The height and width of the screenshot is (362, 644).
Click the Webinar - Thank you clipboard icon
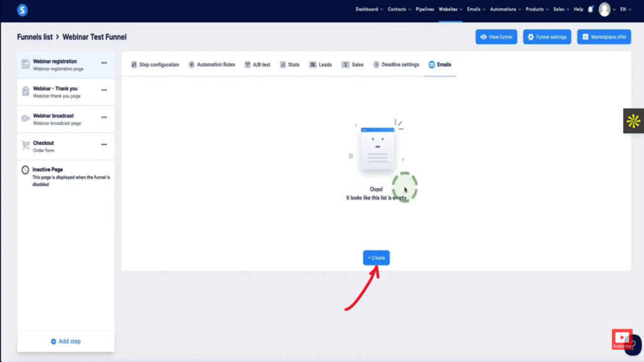point(25,91)
